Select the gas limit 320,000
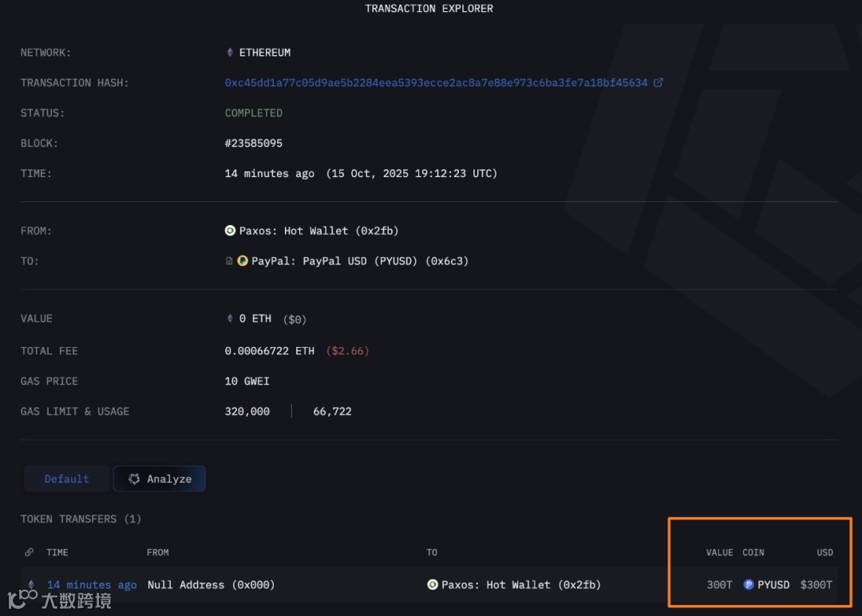This screenshot has height=616, width=862. click(247, 411)
